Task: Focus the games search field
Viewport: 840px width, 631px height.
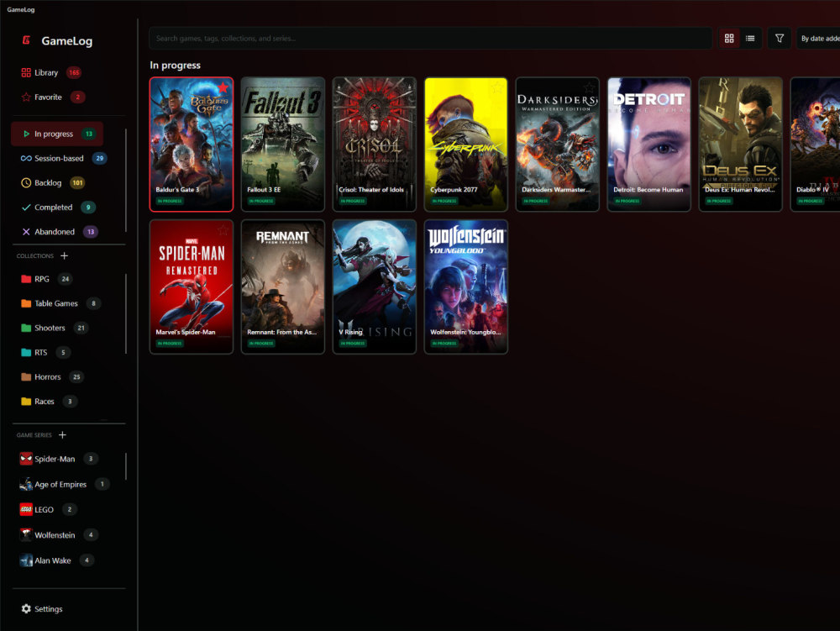Action: 431,38
